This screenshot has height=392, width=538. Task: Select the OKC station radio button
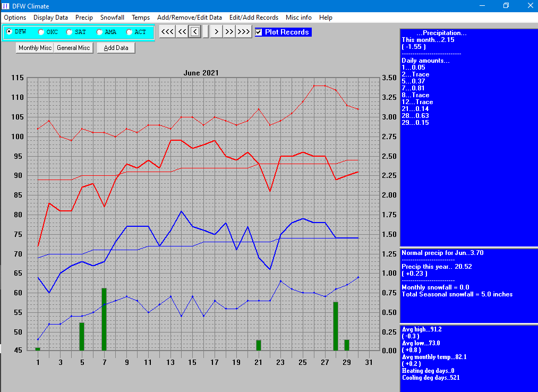tap(48, 32)
